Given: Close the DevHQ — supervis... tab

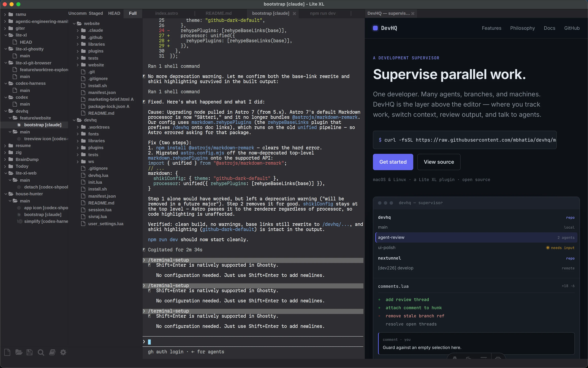Looking at the screenshot, I should pyautogui.click(x=413, y=13).
